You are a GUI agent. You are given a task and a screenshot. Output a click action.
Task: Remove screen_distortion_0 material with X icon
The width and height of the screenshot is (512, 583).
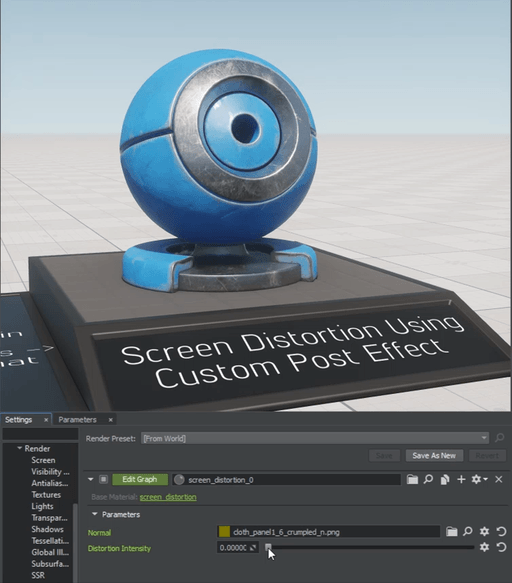499,480
